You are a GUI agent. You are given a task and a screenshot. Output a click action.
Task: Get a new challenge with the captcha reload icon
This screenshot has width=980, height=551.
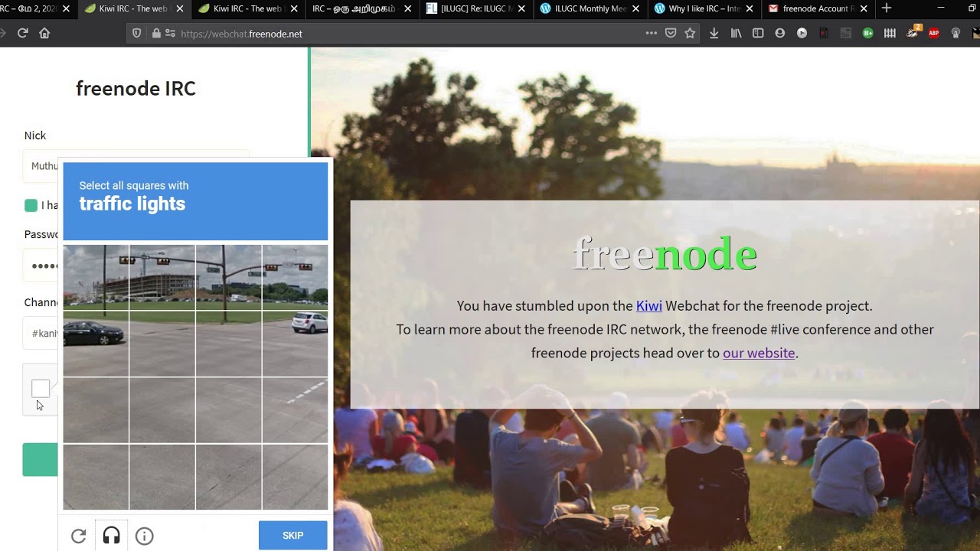78,536
